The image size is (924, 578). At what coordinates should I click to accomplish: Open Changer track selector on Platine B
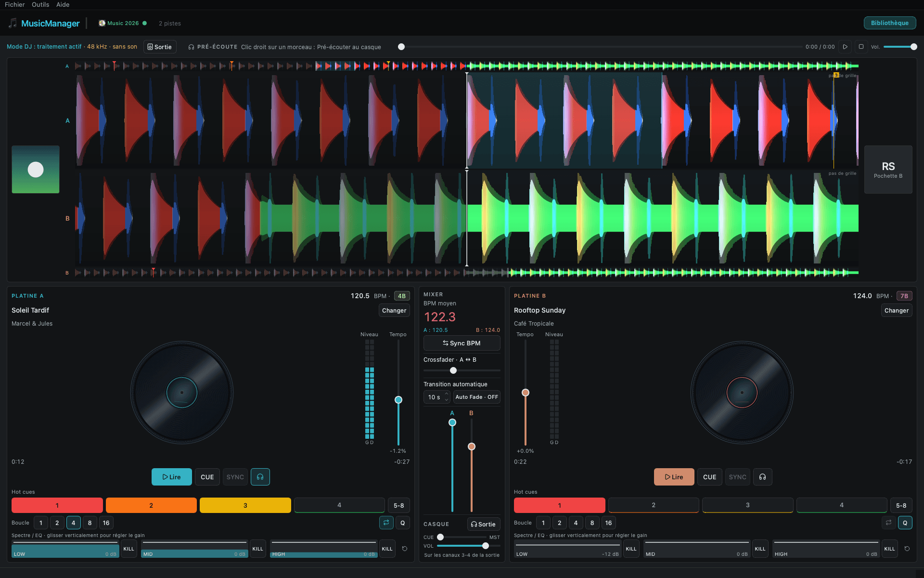[x=897, y=310]
